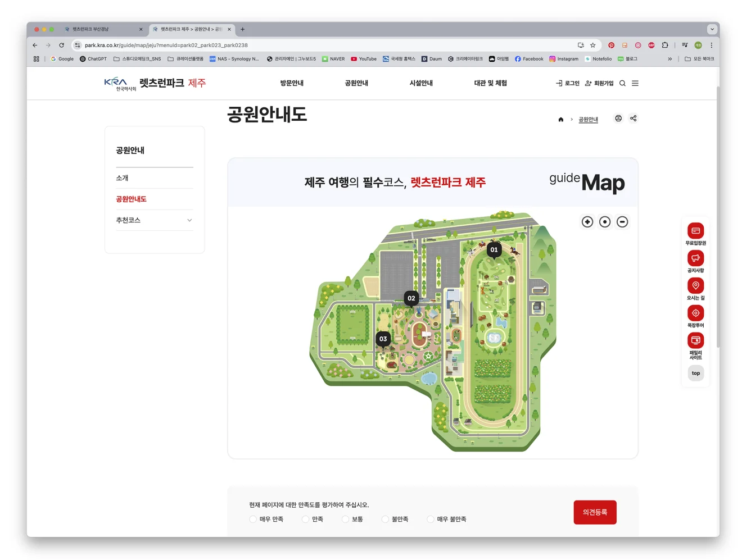The image size is (742, 560).
Task: Open the site search magnifier icon
Action: (622, 83)
